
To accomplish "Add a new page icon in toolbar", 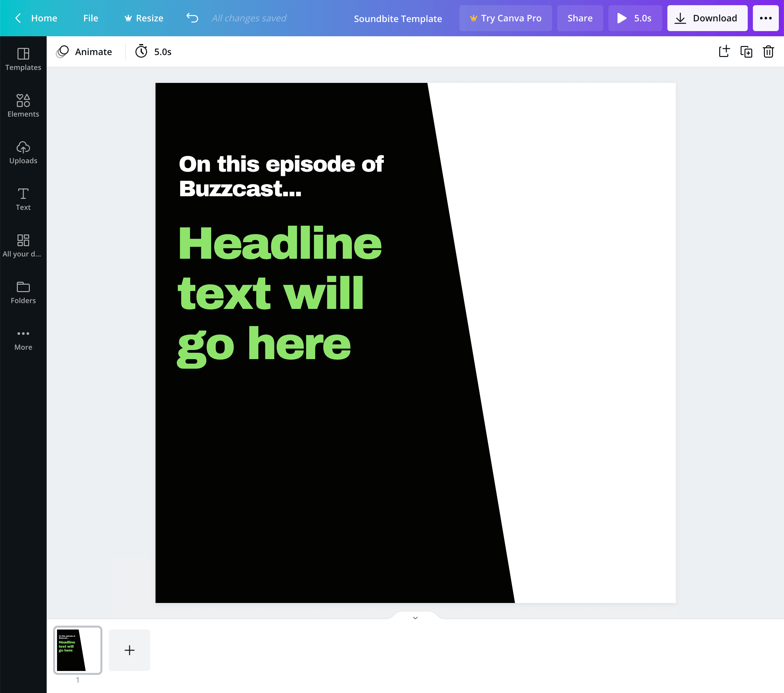I will click(x=724, y=52).
